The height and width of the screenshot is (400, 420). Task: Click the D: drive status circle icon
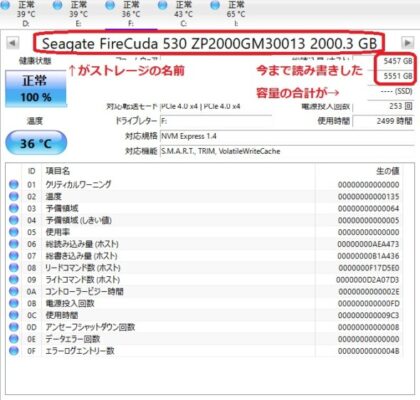point(6,5)
